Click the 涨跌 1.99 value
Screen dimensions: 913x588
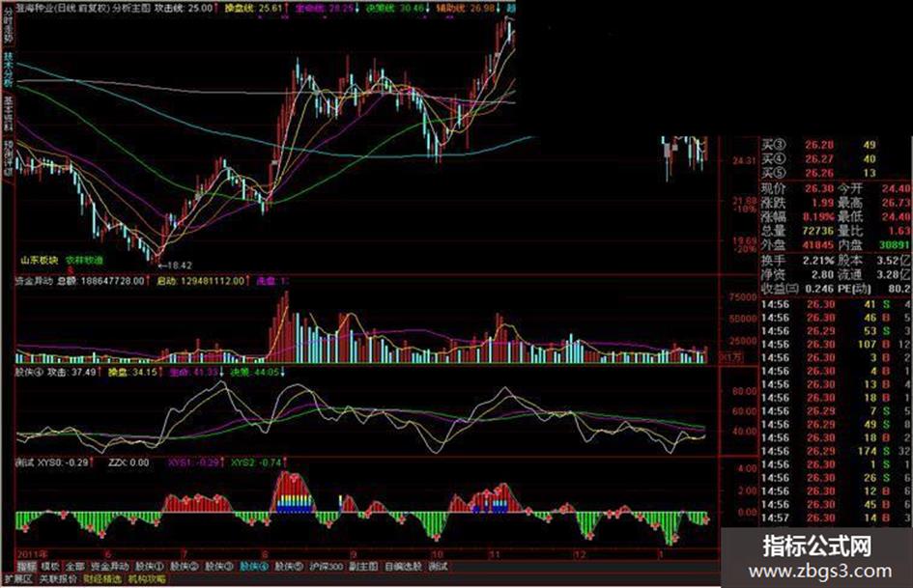pyautogui.click(x=822, y=203)
